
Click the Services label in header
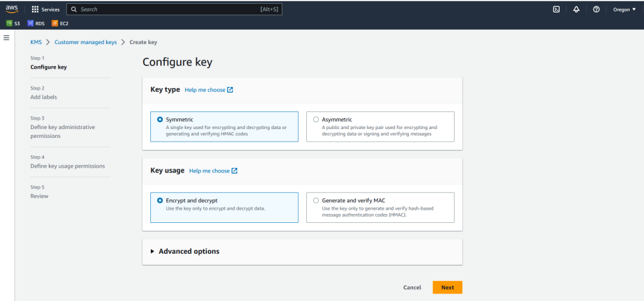click(x=50, y=9)
